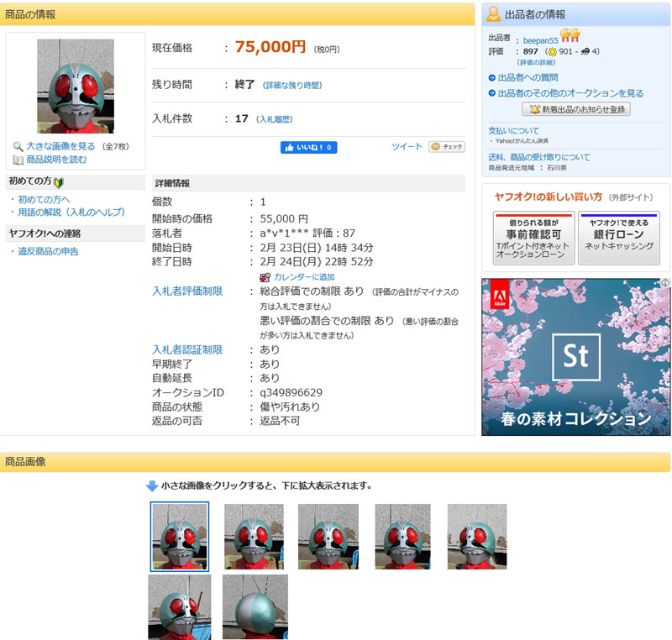
Task: Click 55,000 円 starting price text
Action: click(284, 219)
